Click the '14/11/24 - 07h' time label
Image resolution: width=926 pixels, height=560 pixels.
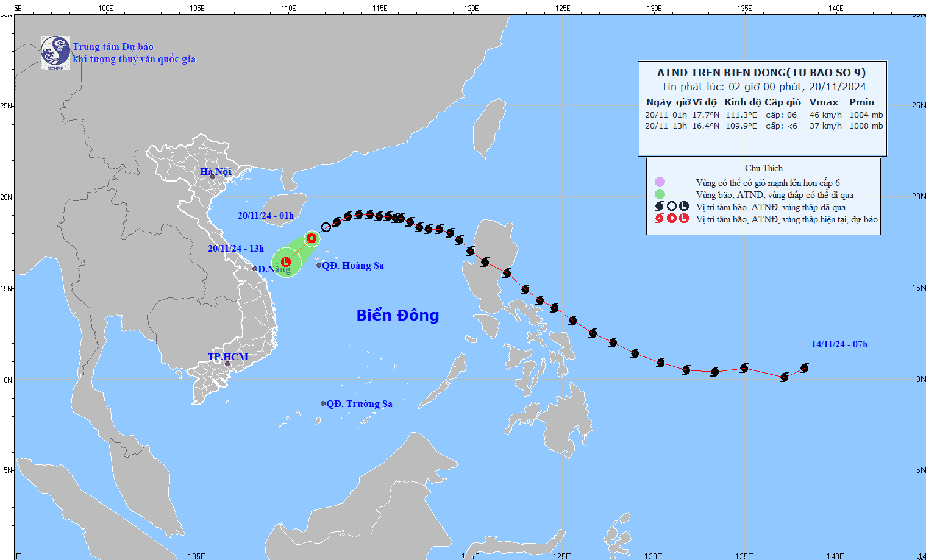coord(839,344)
